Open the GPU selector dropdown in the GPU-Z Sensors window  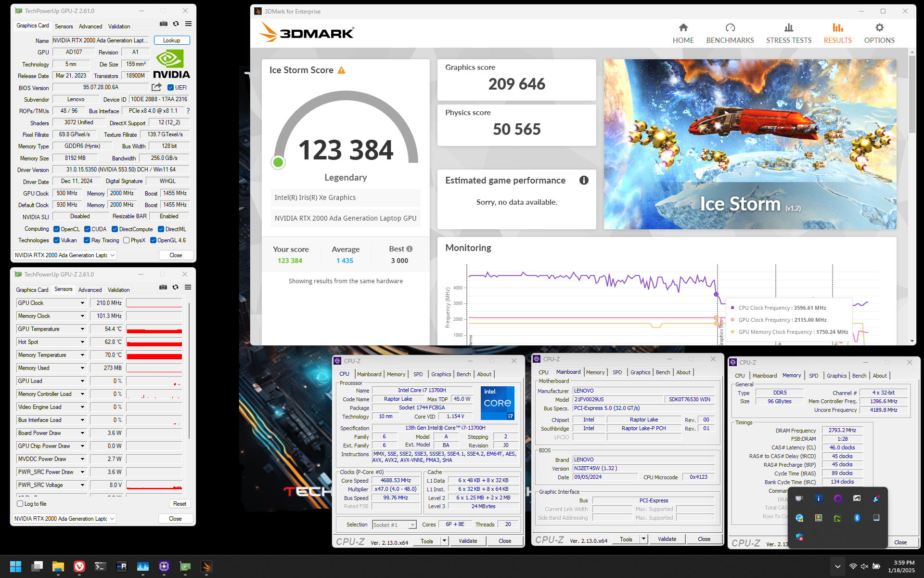64,519
